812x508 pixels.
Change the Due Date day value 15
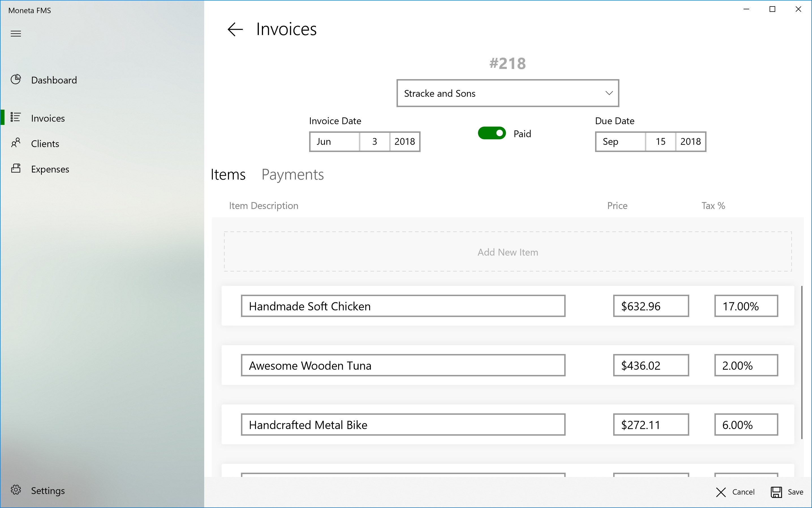point(660,142)
